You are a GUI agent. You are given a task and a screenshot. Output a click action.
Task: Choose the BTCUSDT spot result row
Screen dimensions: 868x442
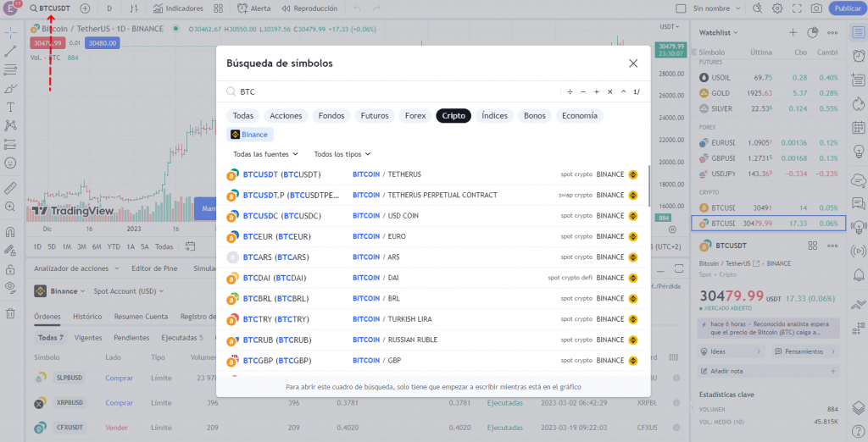coord(432,174)
